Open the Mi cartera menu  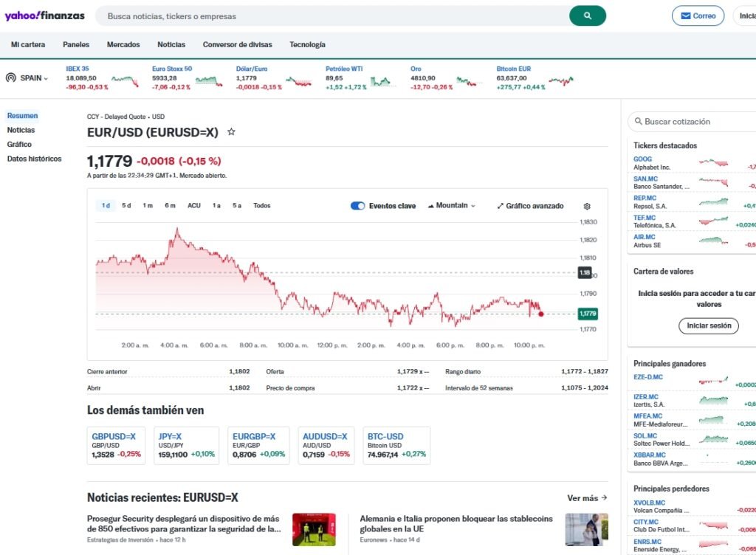[28, 44]
